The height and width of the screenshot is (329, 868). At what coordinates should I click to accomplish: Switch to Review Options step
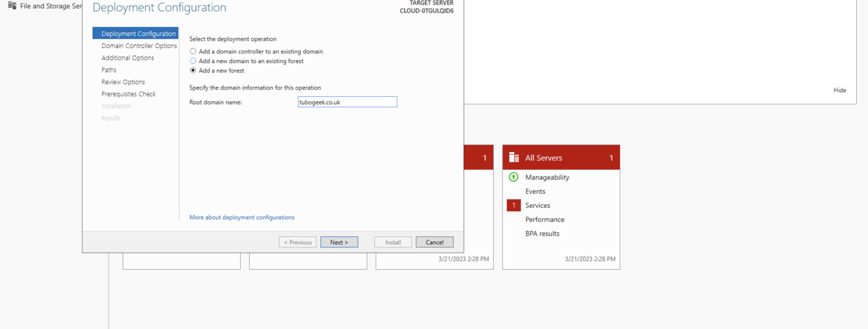(123, 82)
